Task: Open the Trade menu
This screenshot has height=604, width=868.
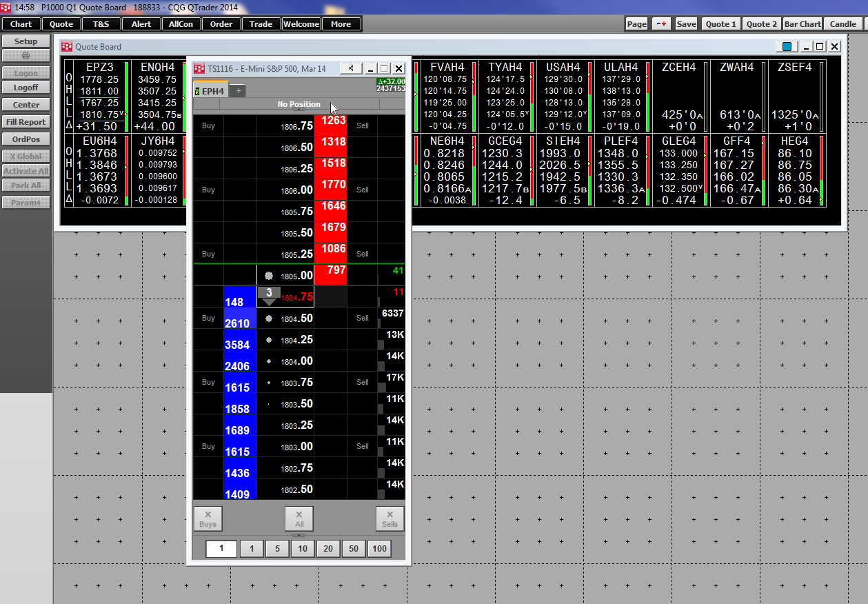Action: pyautogui.click(x=261, y=24)
